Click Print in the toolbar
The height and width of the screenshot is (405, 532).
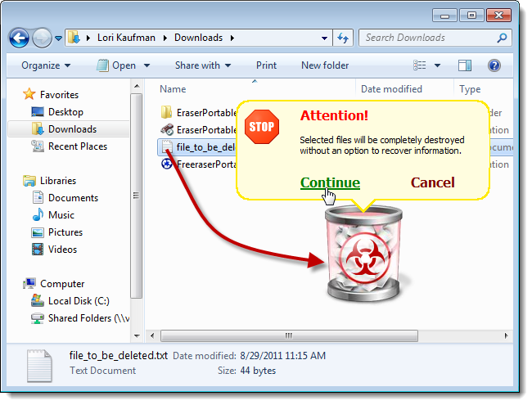[x=266, y=65]
